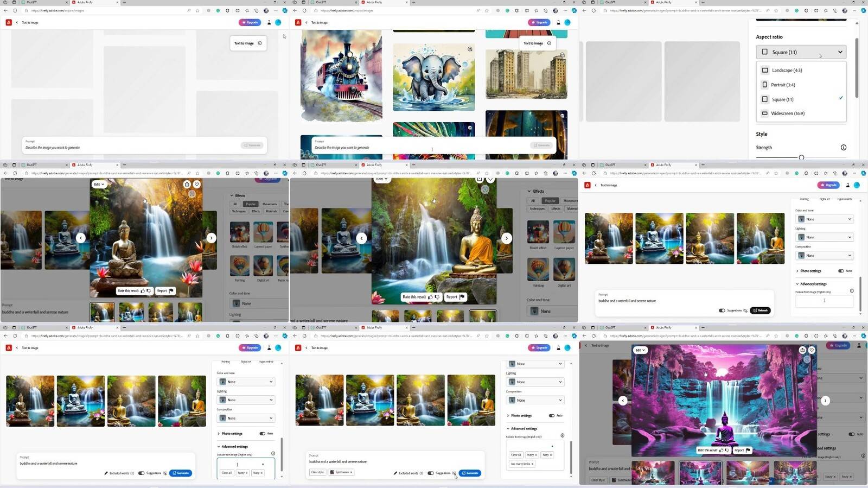Go to the previous image from the bronze Buddha preview
Screen dimensions: 868x488
click(81, 238)
